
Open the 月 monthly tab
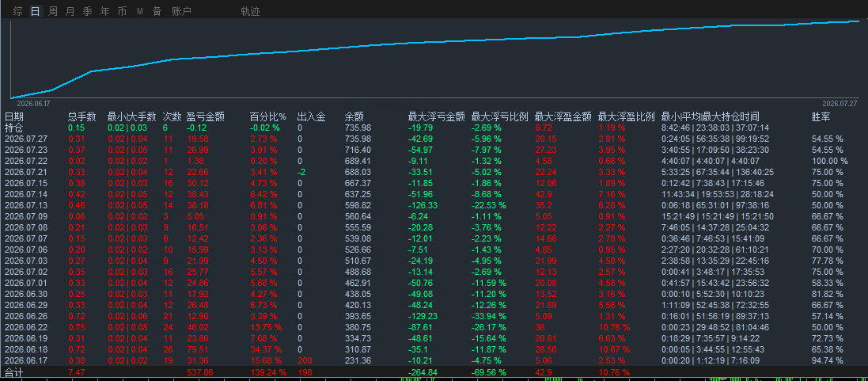tap(70, 11)
